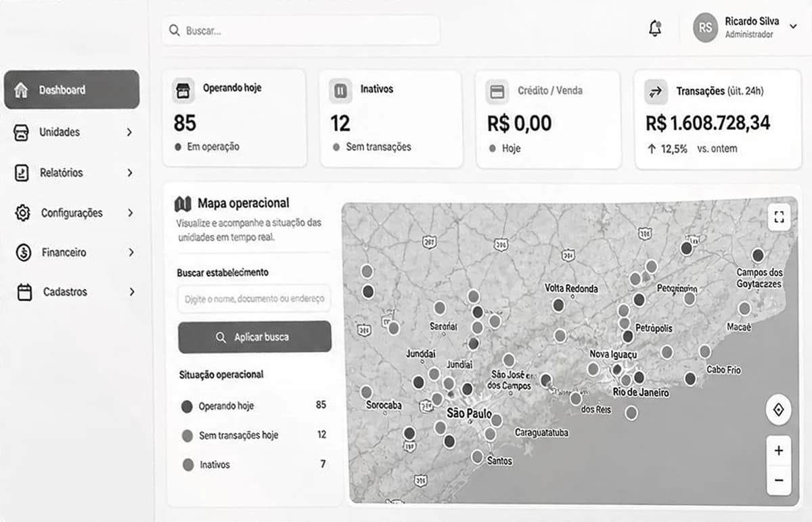The width and height of the screenshot is (812, 522).
Task: Click the magnifier icon in Buscar
Action: point(175,30)
